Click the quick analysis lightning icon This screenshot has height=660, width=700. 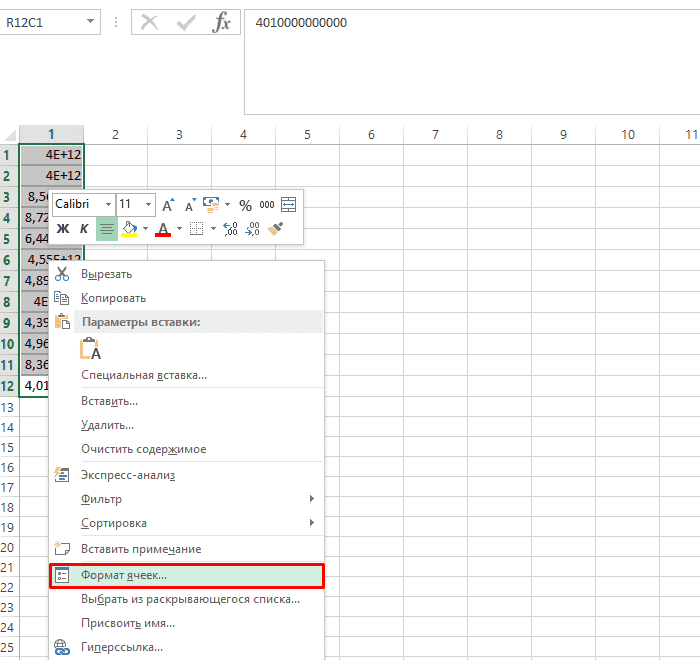coord(62,475)
